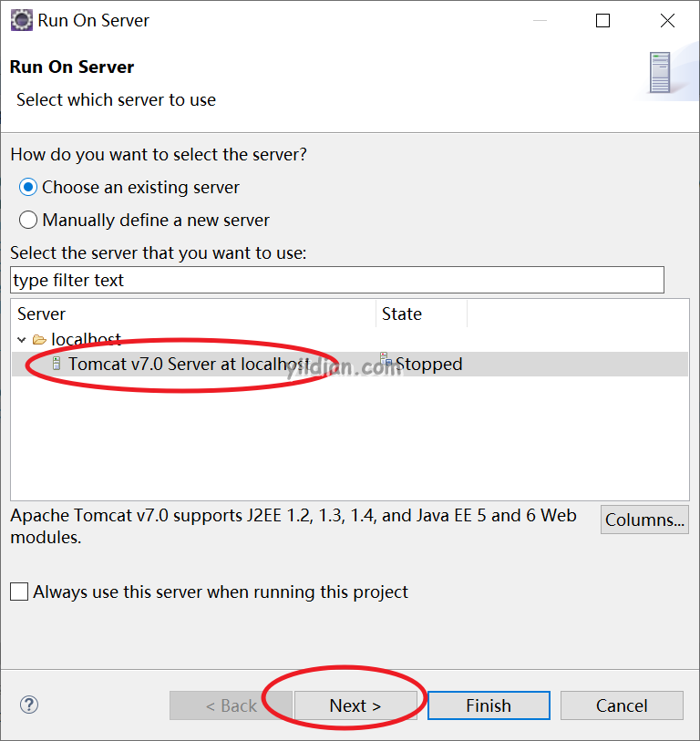Viewport: 700px width, 741px height.
Task: Select 'Choose an existing server' radio button
Action: pos(28,187)
